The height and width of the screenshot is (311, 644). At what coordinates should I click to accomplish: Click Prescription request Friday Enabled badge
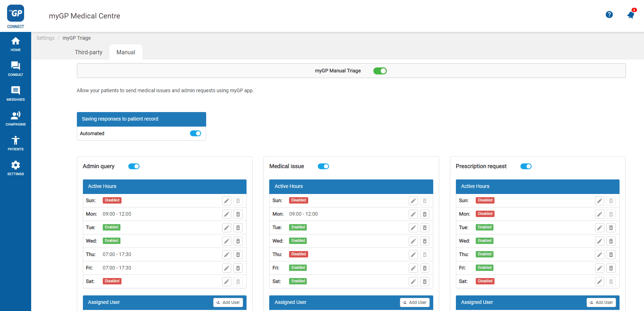coord(485,268)
